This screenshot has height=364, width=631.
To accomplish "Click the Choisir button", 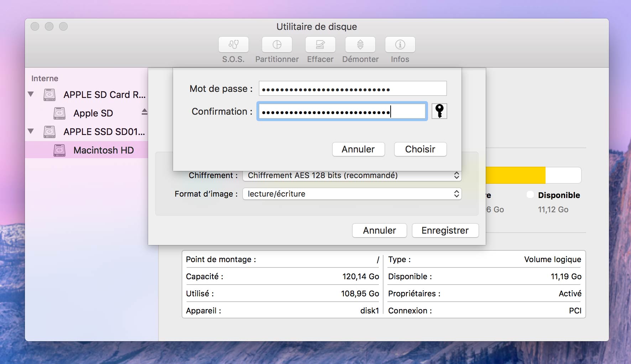I will pyautogui.click(x=420, y=149).
